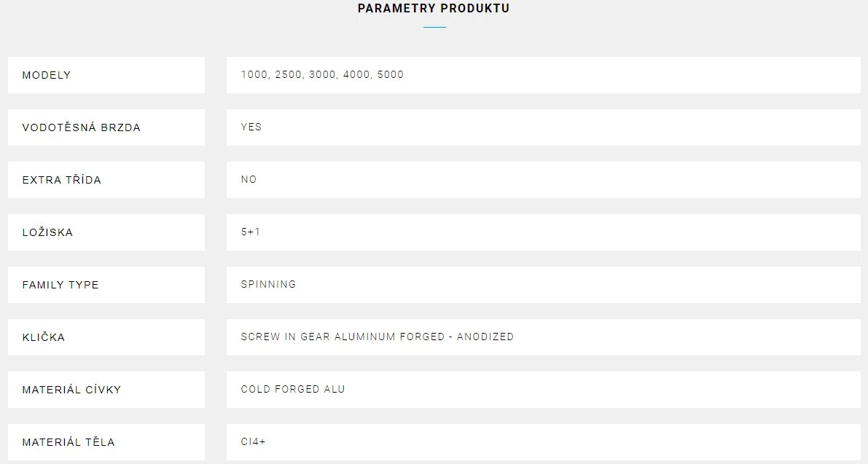Select the MATERIÁL TĚLA label
Image resolution: width=868 pixels, height=464 pixels.
[x=69, y=442]
